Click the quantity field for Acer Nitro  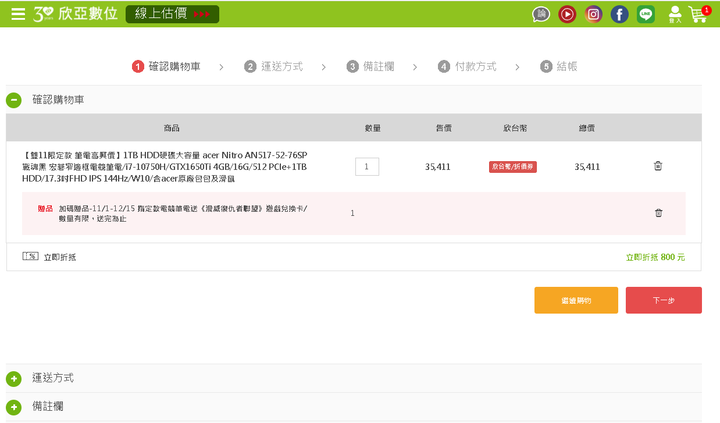(x=367, y=167)
